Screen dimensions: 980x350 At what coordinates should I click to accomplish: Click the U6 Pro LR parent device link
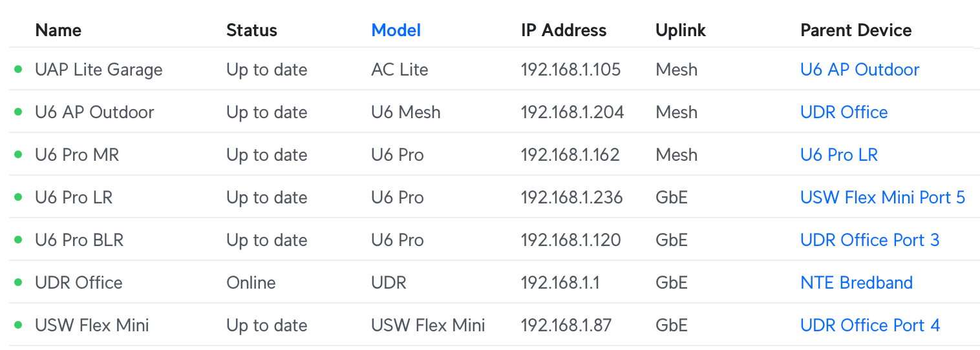839,155
